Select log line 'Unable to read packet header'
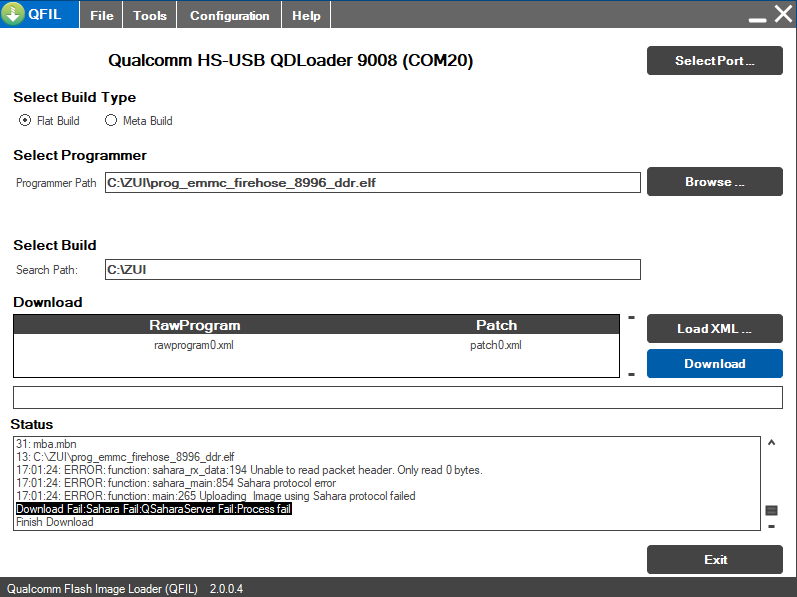Viewport: 797px width, 597px height. point(249,470)
